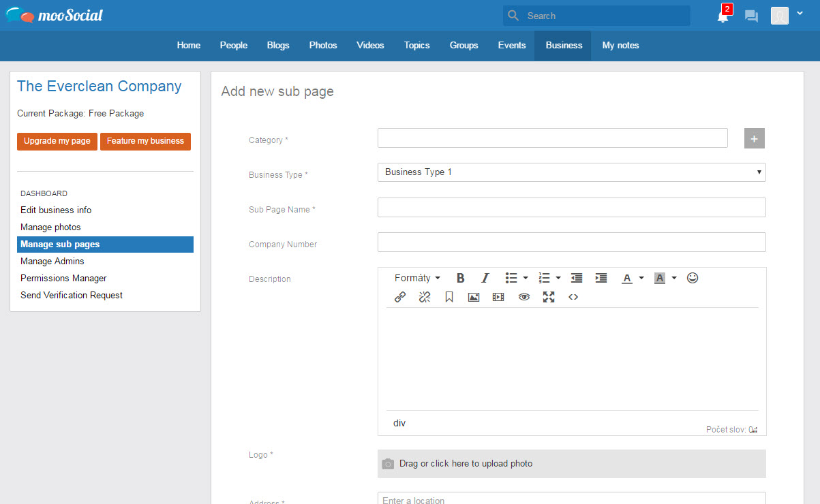Open the Topics menu item
The width and height of the screenshot is (820, 504).
(416, 45)
